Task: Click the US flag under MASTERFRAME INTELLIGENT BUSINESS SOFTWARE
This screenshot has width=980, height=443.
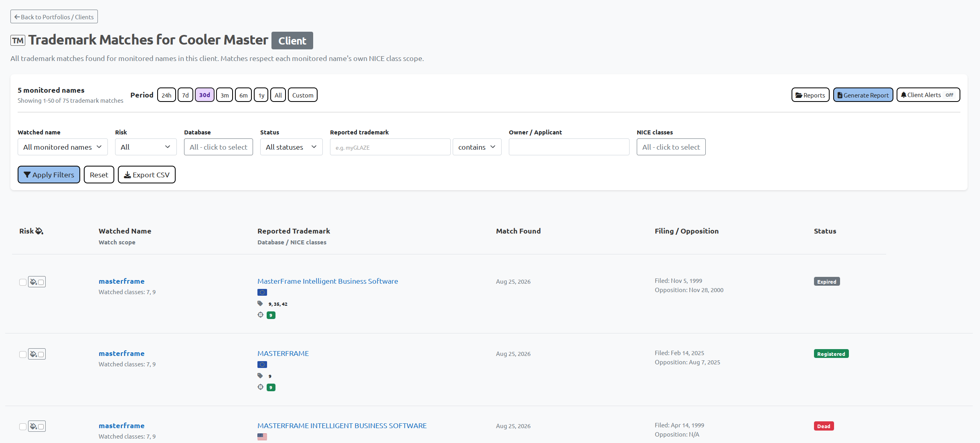Action: [262, 437]
